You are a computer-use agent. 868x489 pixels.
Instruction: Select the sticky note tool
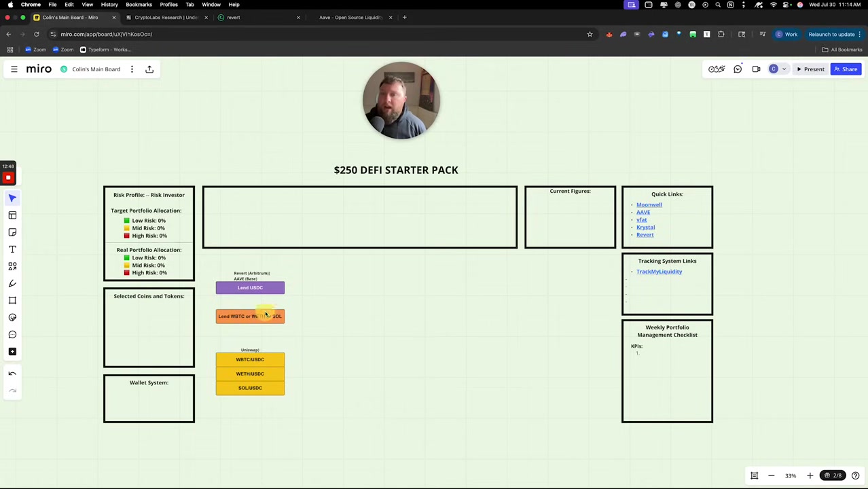pos(12,232)
